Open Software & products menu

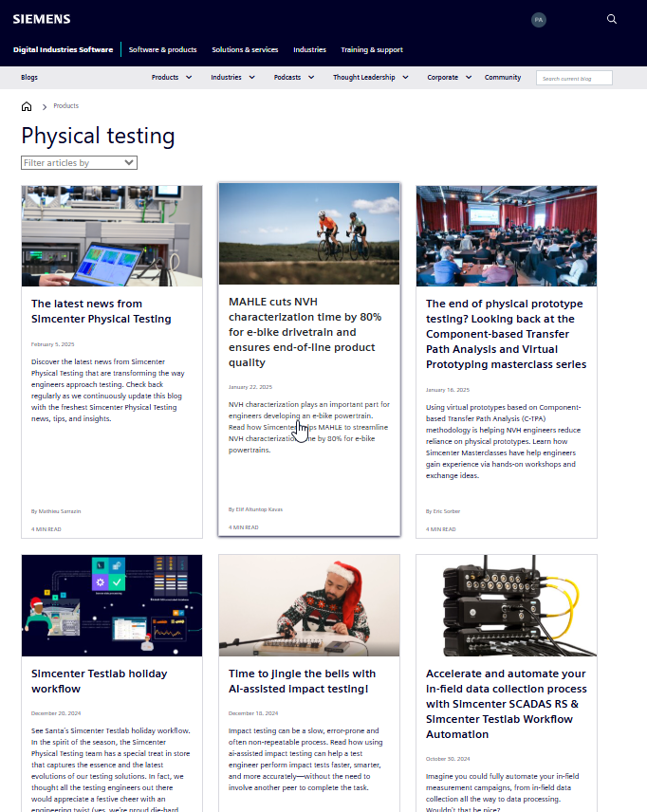[162, 49]
